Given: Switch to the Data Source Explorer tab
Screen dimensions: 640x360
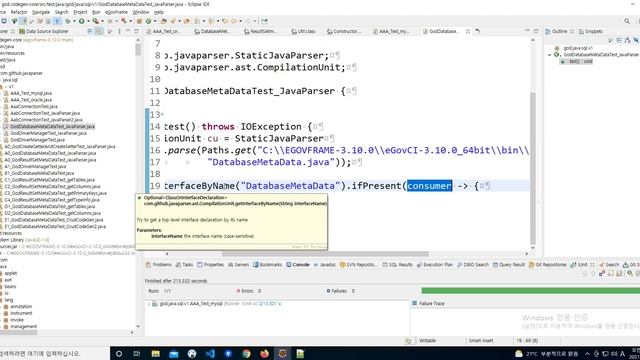Looking at the screenshot, I should (x=44, y=31).
